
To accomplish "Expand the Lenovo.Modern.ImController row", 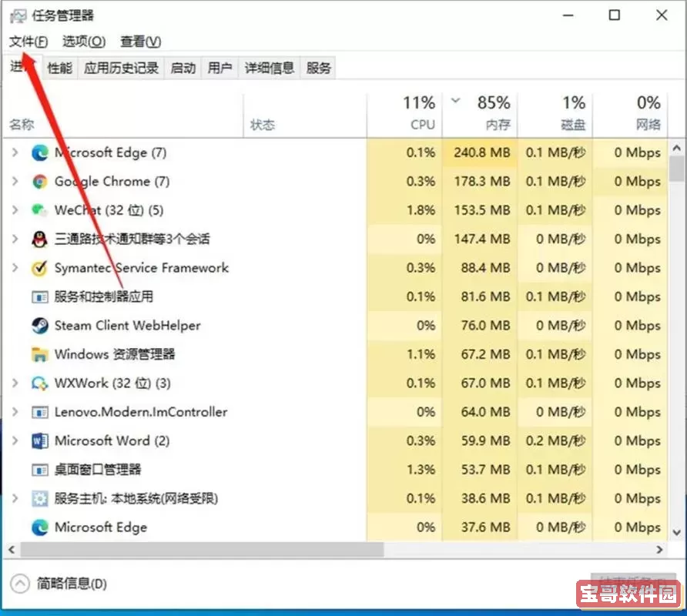I will tap(15, 412).
